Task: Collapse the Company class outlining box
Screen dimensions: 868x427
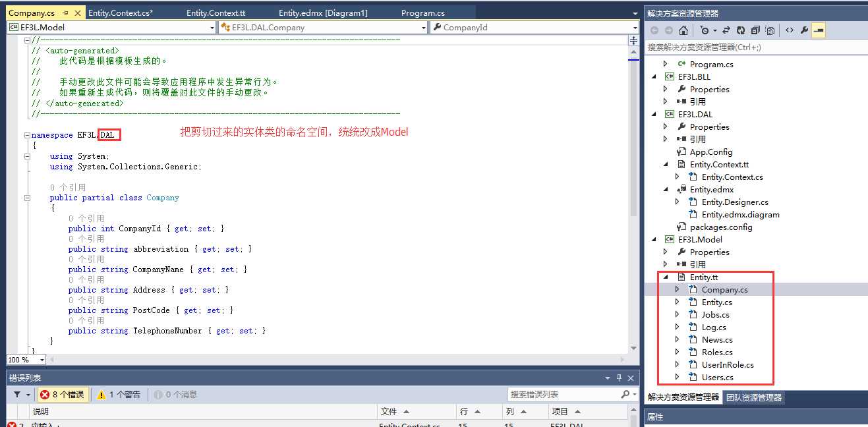Action: 27,198
